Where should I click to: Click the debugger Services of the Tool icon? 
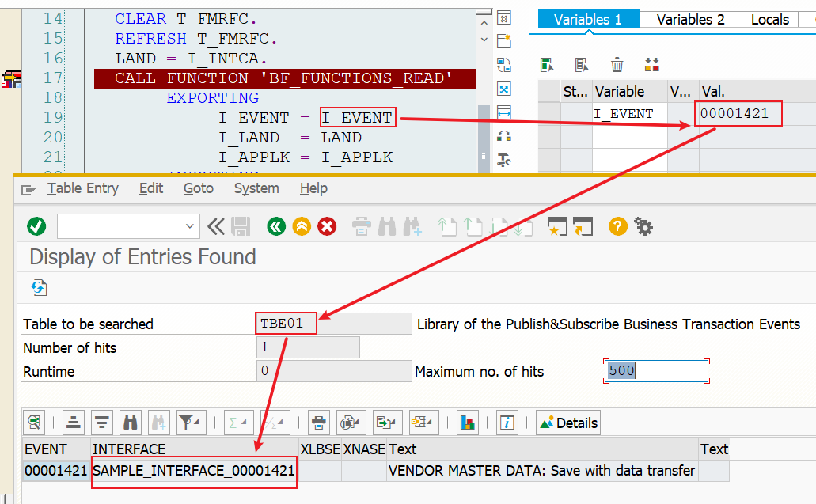coord(503,159)
